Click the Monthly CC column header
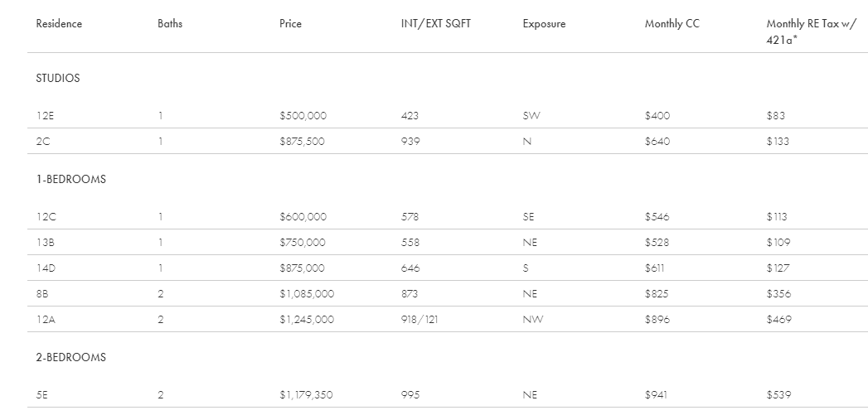 click(672, 24)
